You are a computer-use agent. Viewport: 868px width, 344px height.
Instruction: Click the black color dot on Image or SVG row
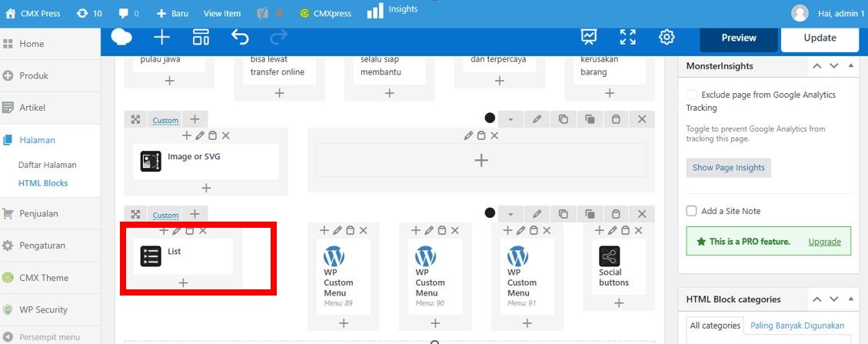tap(490, 118)
